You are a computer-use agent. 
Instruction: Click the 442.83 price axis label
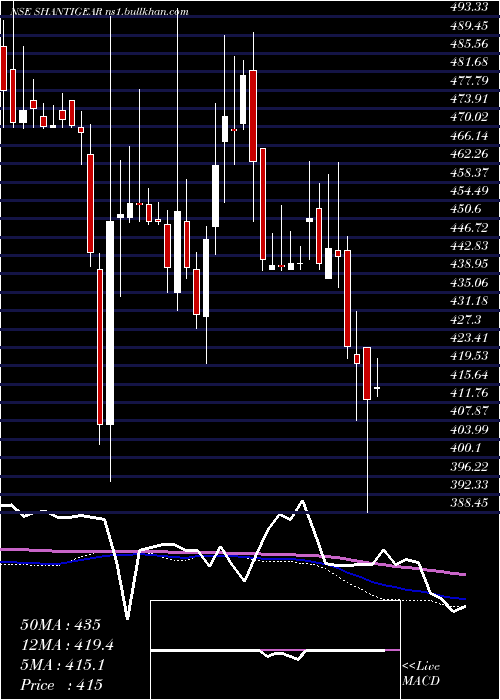coord(468,246)
